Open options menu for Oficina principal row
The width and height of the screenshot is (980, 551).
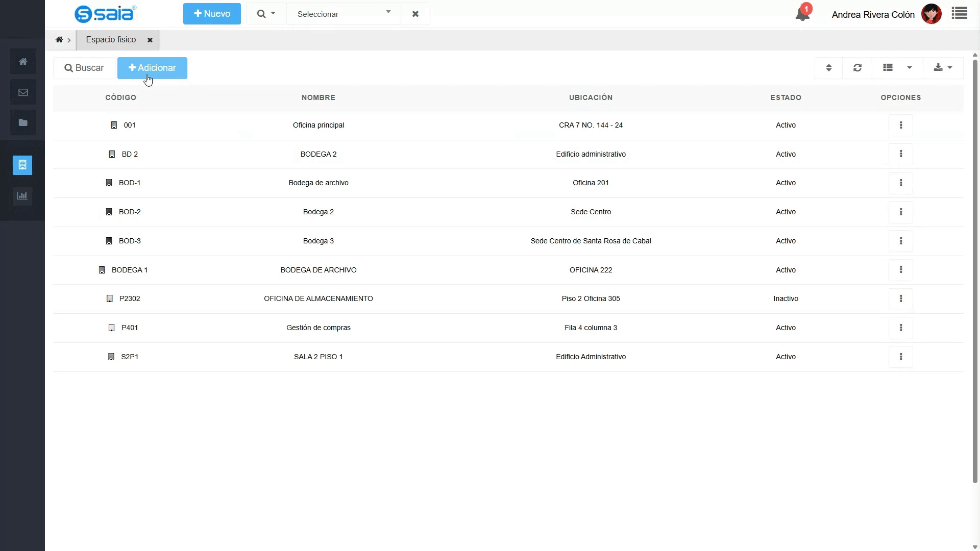(901, 125)
